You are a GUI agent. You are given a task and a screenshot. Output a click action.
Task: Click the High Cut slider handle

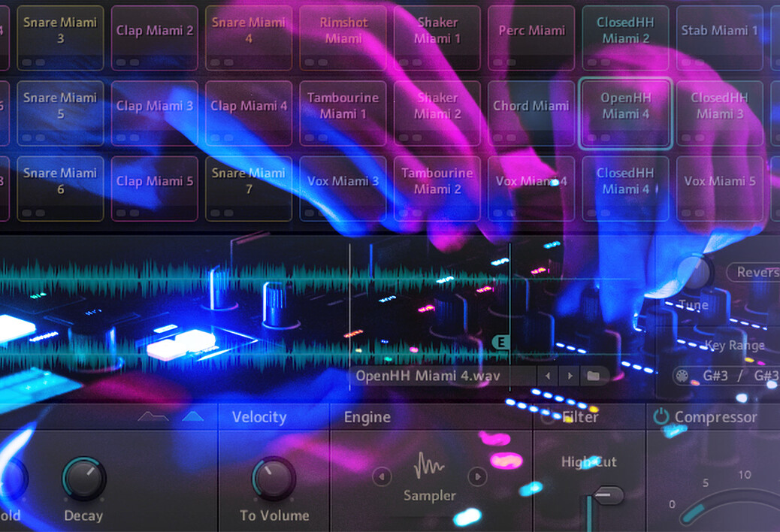click(609, 495)
